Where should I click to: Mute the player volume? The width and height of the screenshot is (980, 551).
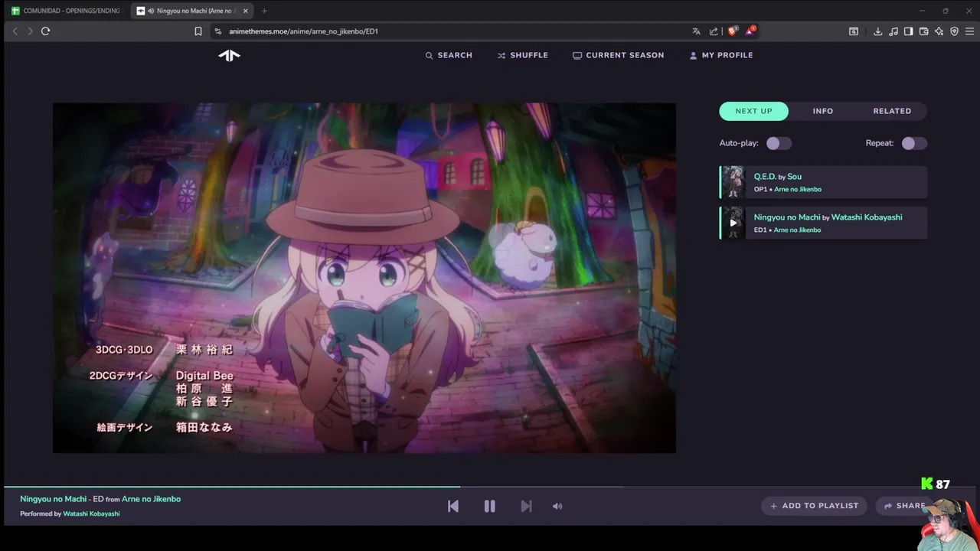pyautogui.click(x=557, y=506)
